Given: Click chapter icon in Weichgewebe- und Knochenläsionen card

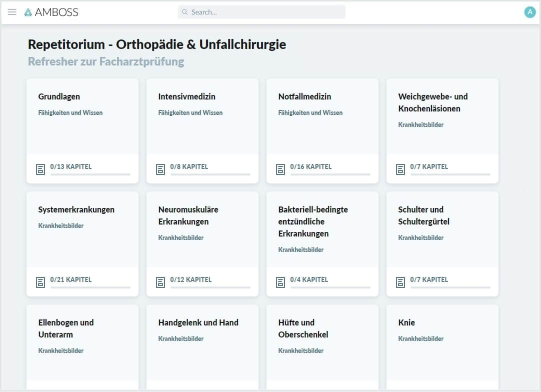Looking at the screenshot, I should (x=400, y=169).
